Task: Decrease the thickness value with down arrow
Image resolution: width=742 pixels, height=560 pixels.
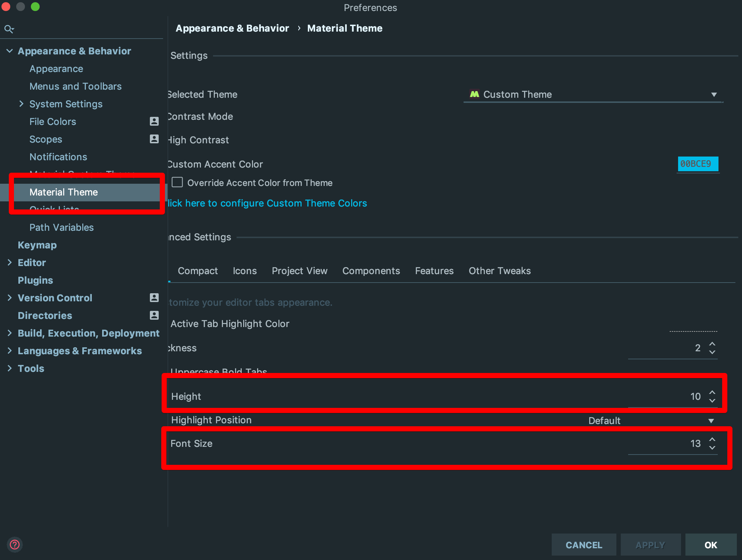Action: pyautogui.click(x=712, y=352)
